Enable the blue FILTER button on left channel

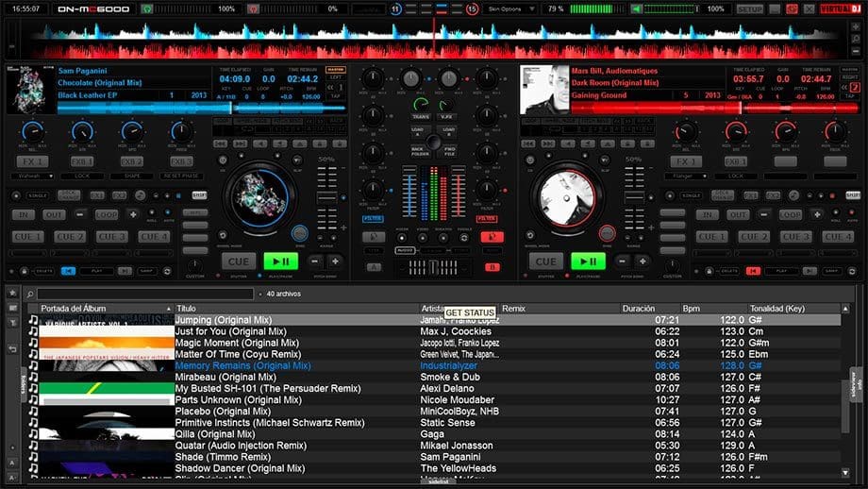(x=373, y=219)
